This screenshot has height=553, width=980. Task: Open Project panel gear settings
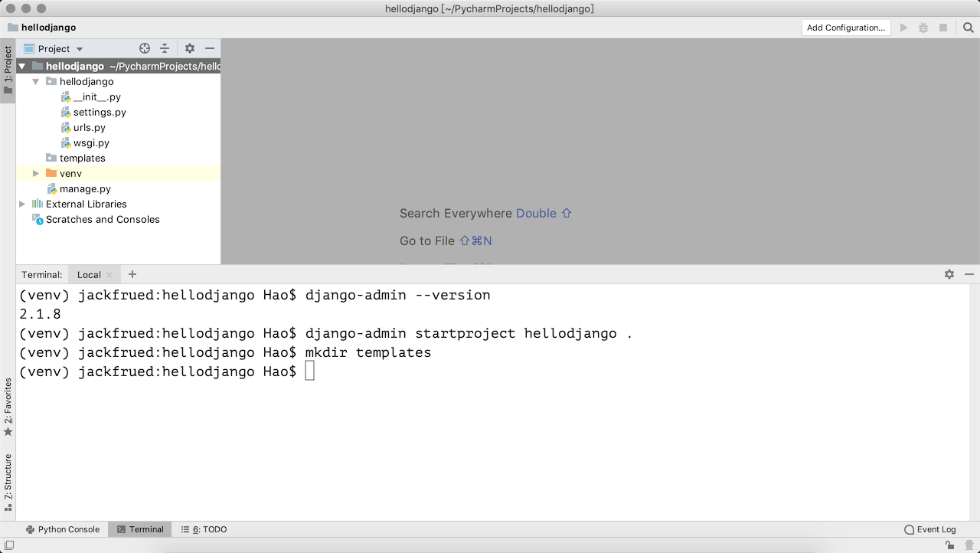pos(190,48)
